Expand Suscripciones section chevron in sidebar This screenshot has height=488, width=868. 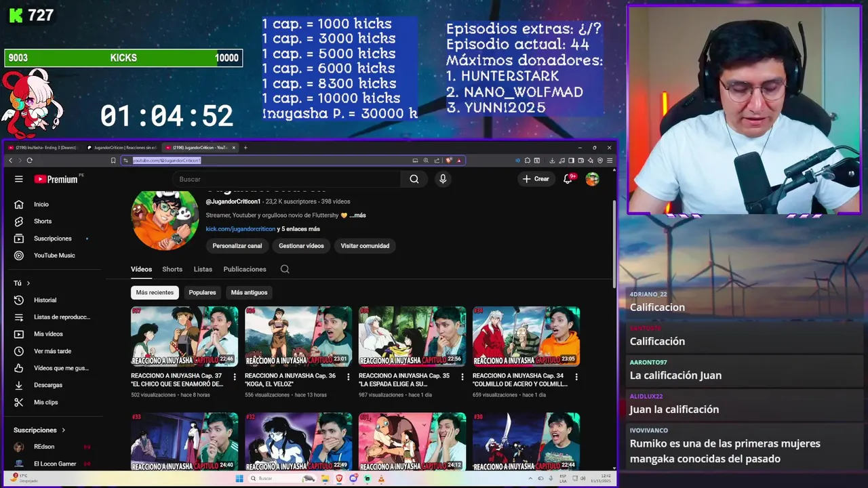click(x=64, y=430)
